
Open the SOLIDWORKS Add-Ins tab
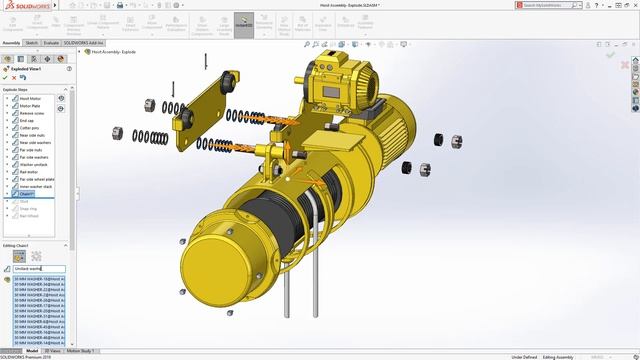pos(83,43)
